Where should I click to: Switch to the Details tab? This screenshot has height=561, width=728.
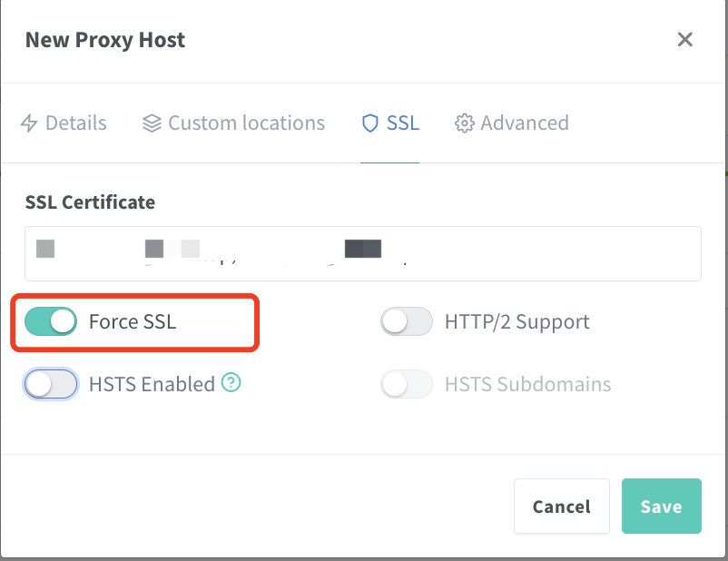[x=64, y=123]
